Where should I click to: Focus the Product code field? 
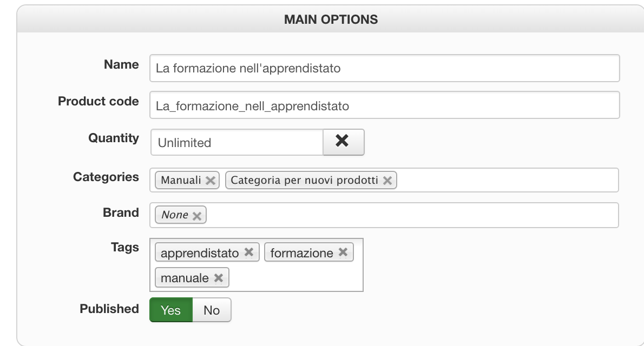[x=384, y=105]
